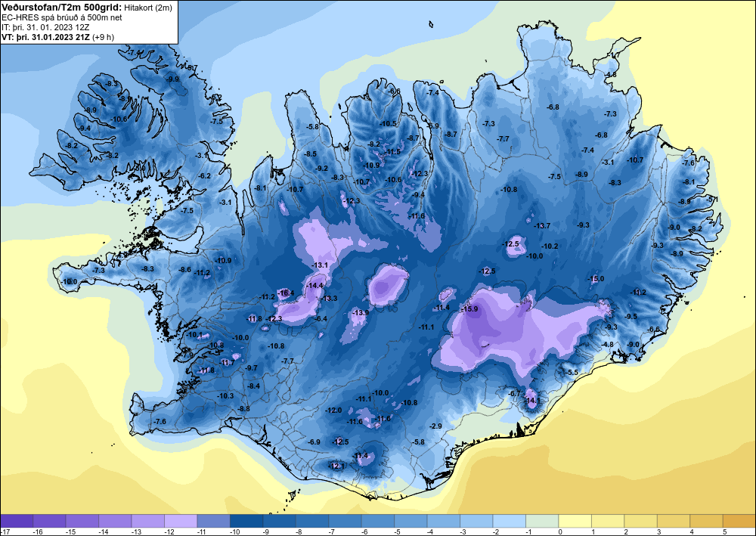Click the orange legend swatch starting at 5
756x536 pixels.
[x=739, y=521]
